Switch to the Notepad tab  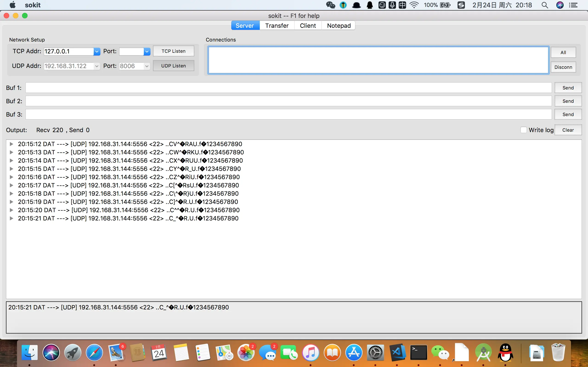[339, 25]
